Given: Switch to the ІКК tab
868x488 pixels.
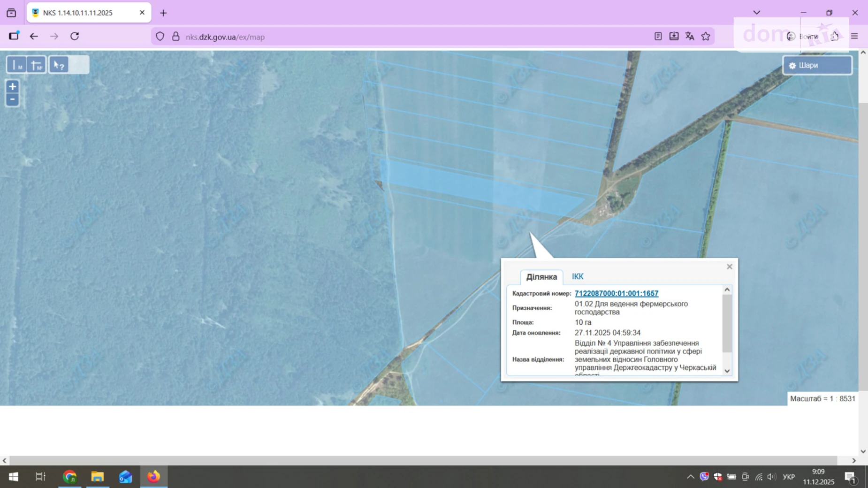Looking at the screenshot, I should (x=577, y=276).
